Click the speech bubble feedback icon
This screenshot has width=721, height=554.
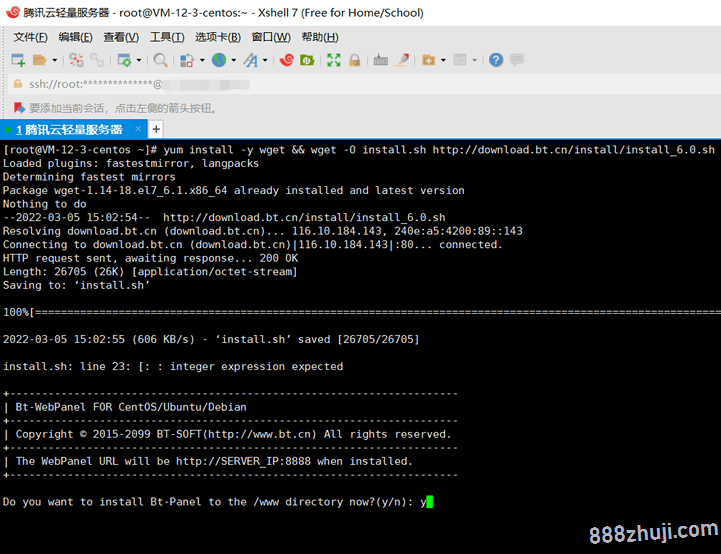point(517,60)
